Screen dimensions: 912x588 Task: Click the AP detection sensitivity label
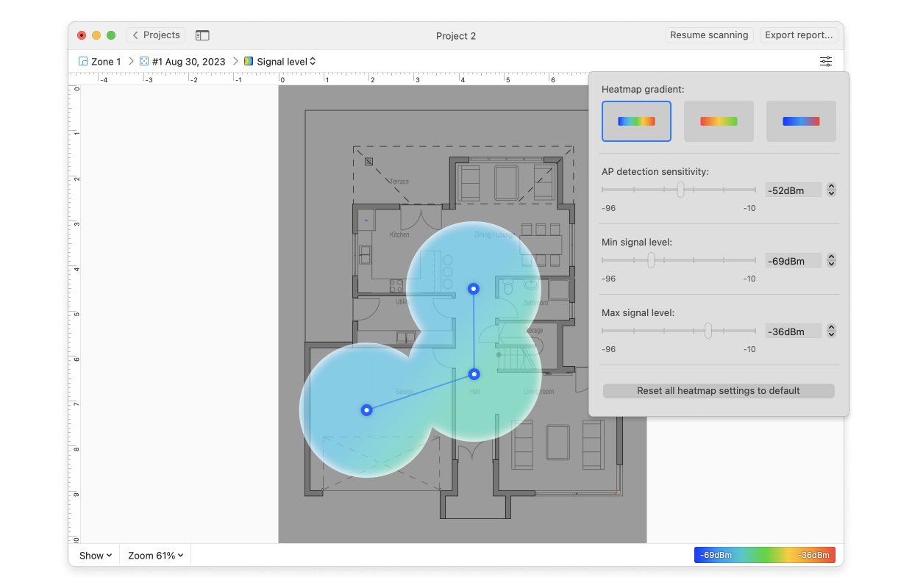(x=655, y=172)
